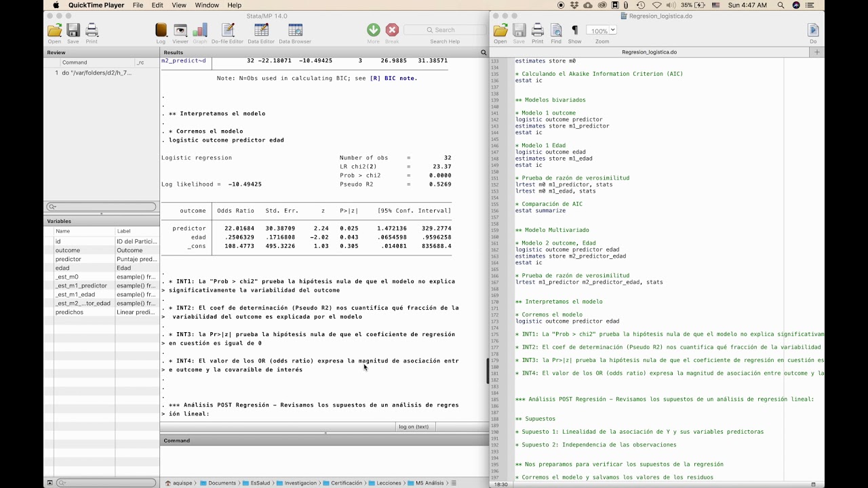The height and width of the screenshot is (488, 868).
Task: Click the Dropbox menu bar icon
Action: point(574,5)
